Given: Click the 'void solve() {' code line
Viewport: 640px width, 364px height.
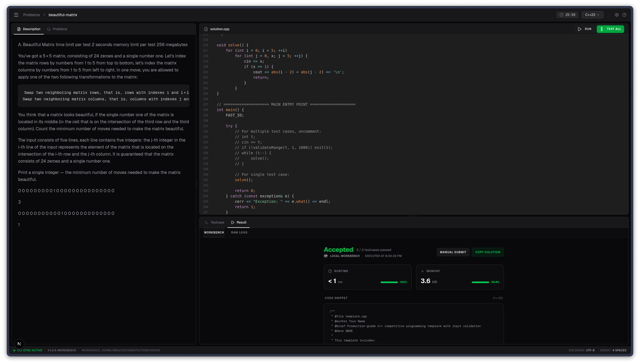Looking at the screenshot, I should [x=232, y=45].
